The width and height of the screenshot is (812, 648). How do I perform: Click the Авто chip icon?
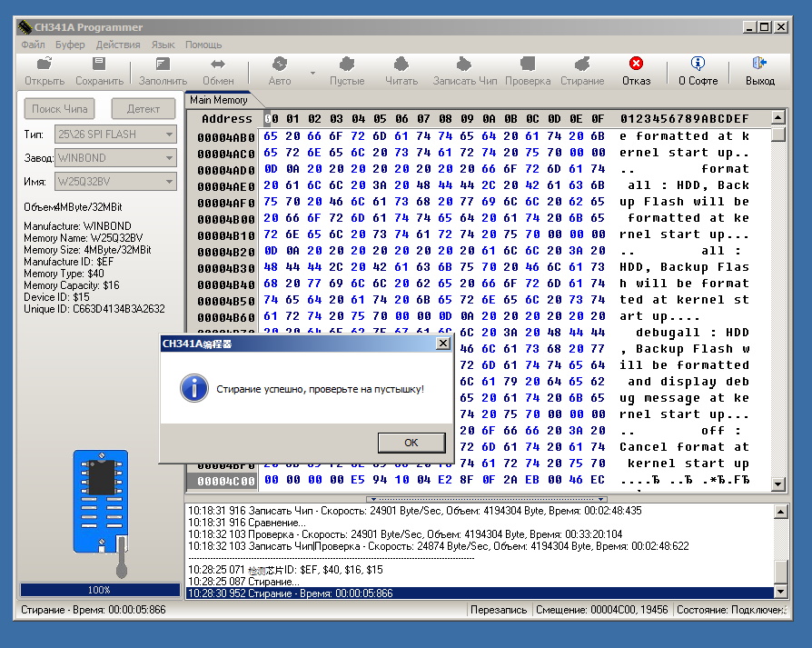coord(280,65)
